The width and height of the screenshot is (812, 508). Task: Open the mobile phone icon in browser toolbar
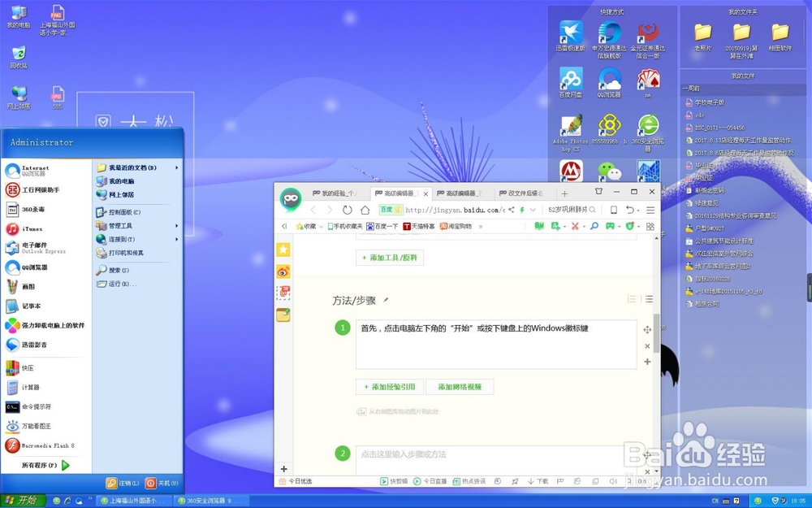[614, 210]
